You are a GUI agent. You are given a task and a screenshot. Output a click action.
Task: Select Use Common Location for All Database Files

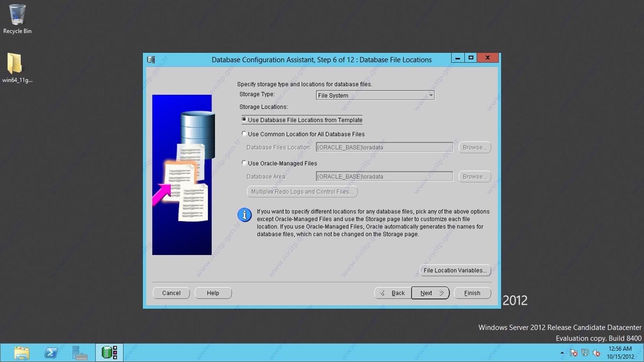(x=303, y=134)
